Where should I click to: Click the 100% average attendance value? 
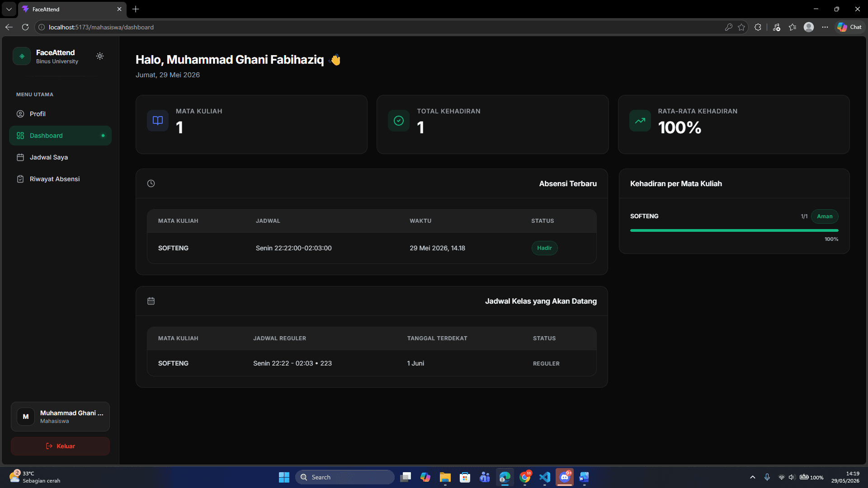coord(679,128)
